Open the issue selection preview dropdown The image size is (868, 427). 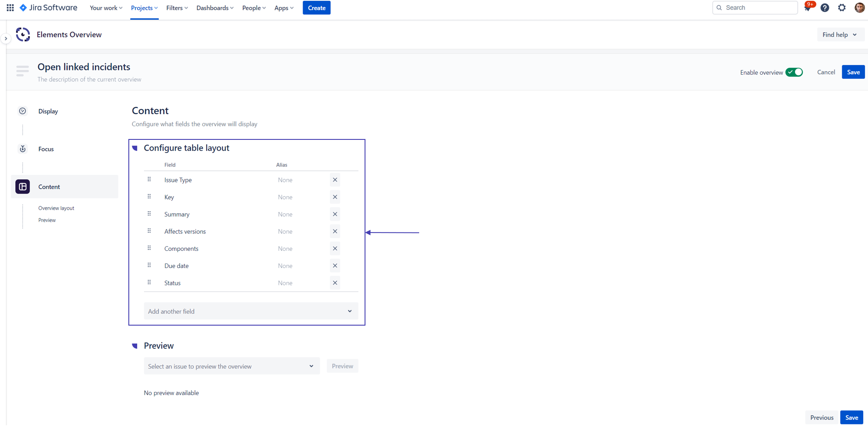coord(231,366)
